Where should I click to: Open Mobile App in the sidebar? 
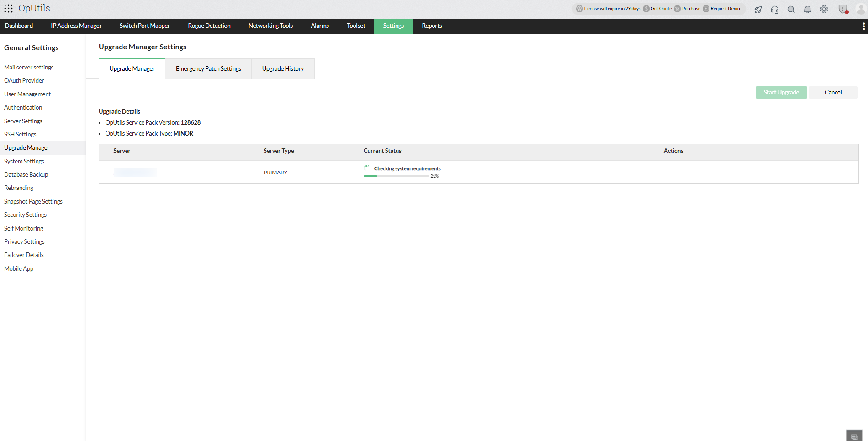[19, 269]
